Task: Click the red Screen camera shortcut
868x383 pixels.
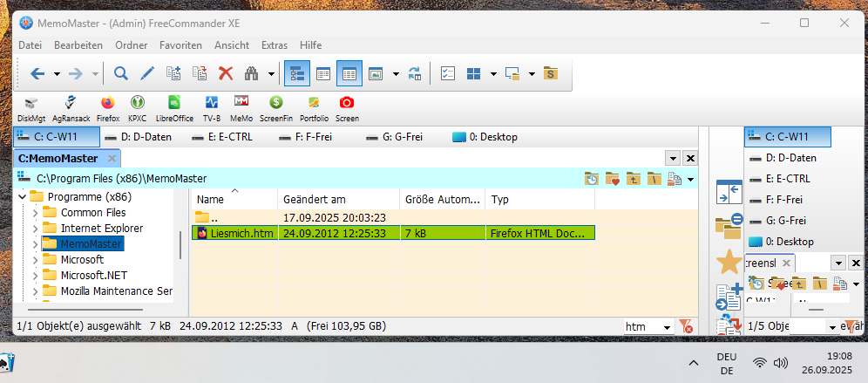Action: (347, 108)
